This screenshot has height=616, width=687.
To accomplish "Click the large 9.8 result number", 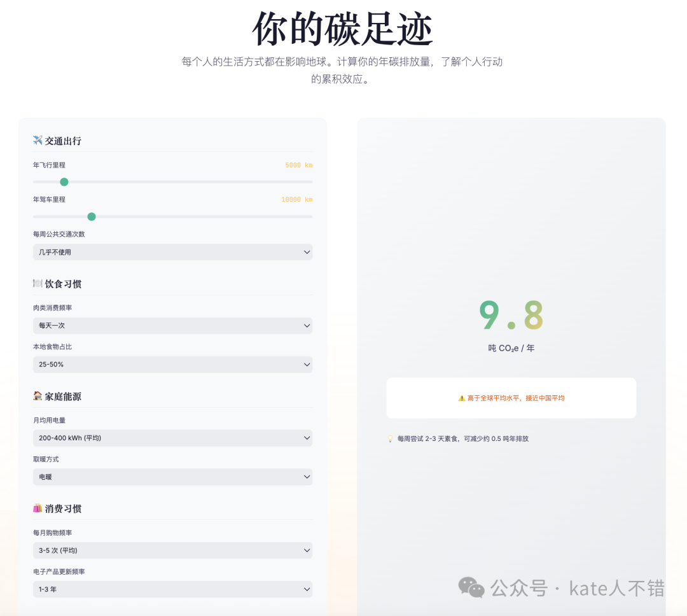I will [511, 316].
